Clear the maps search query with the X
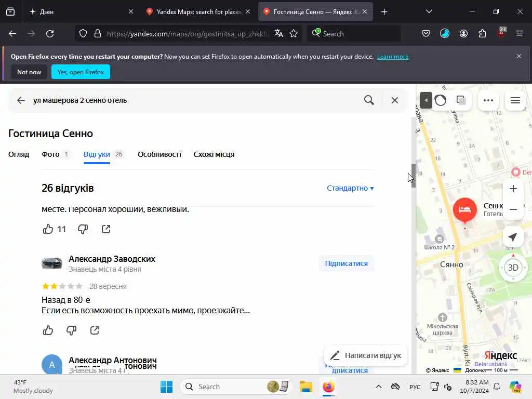Viewport: 532px width, 399px height. point(395,100)
